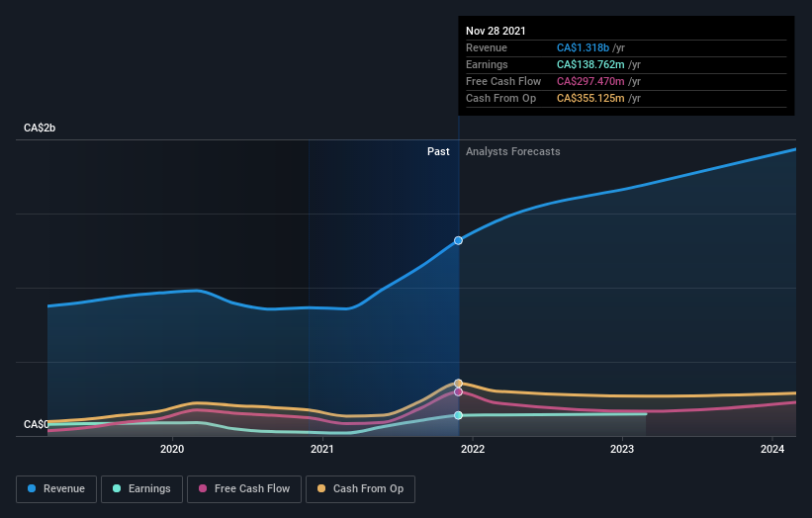Screen dimensions: 812x518
Task: Select the 2022 x-axis label
Action: [x=473, y=449]
